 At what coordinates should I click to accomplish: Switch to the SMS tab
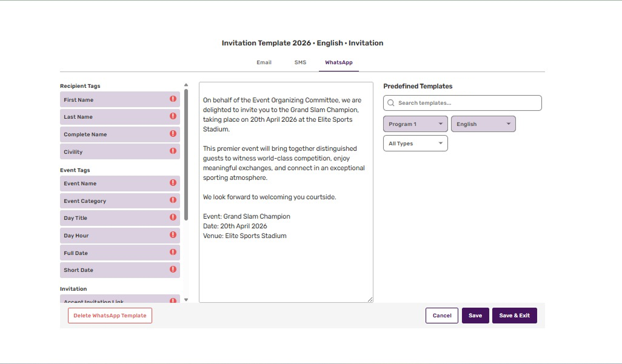tap(300, 62)
